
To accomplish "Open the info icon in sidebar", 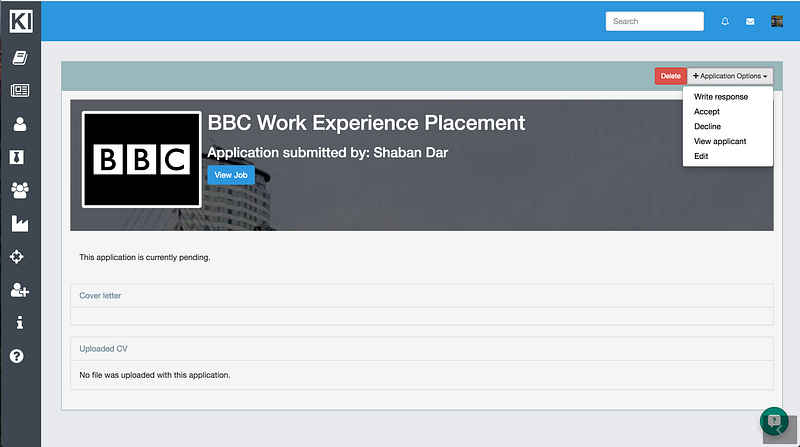I will pyautogui.click(x=20, y=322).
